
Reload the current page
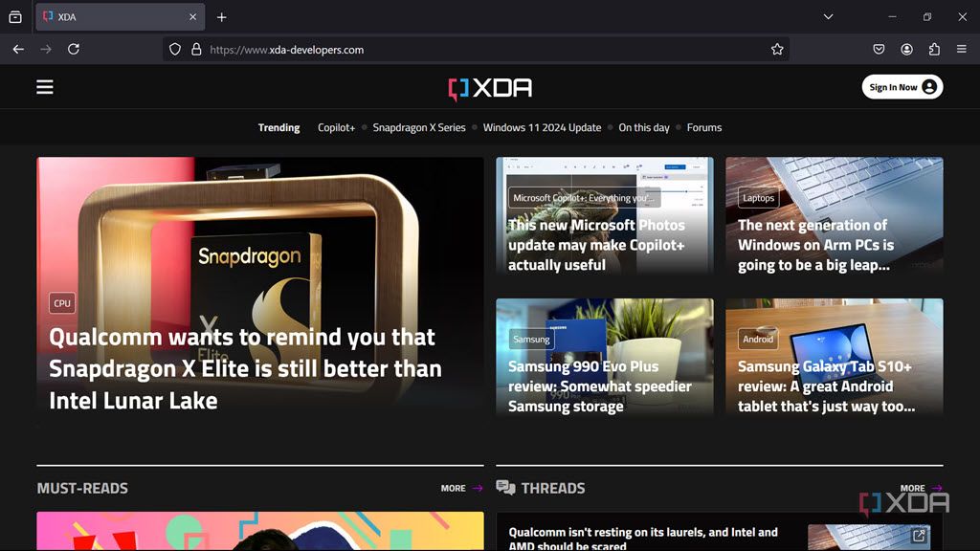[x=73, y=49]
